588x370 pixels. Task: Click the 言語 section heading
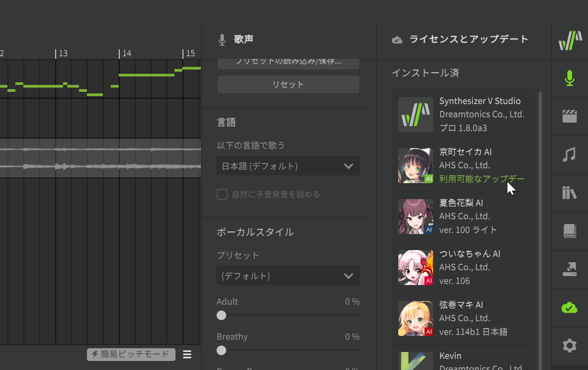pyautogui.click(x=226, y=123)
